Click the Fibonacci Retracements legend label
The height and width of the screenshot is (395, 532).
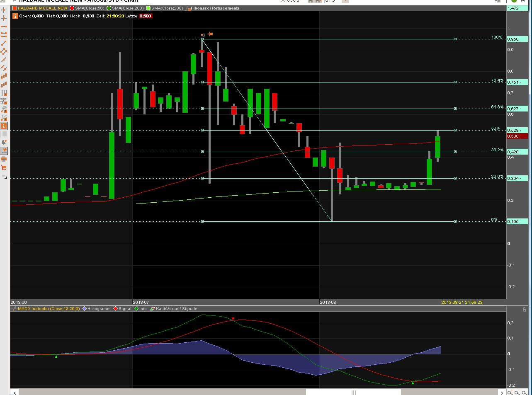[215, 8]
